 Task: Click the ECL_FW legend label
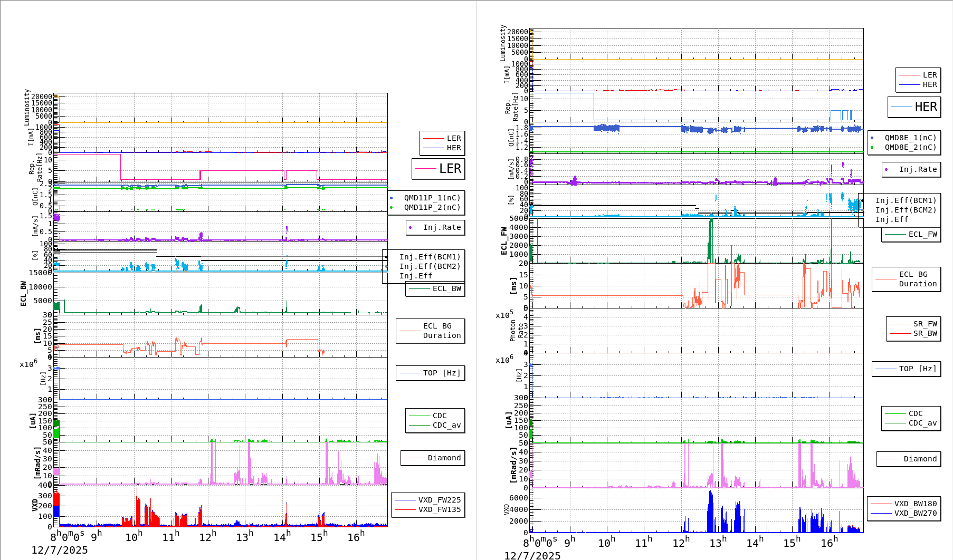pos(922,234)
